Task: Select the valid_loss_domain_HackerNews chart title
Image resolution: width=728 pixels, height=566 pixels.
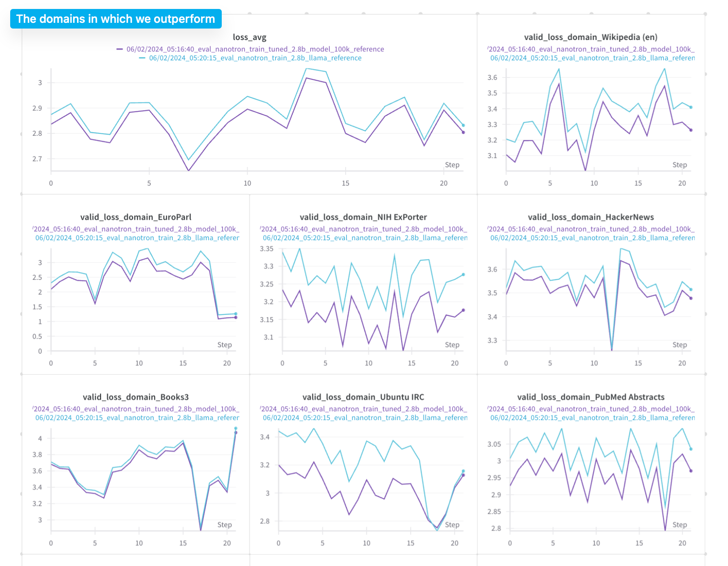Action: 591,217
